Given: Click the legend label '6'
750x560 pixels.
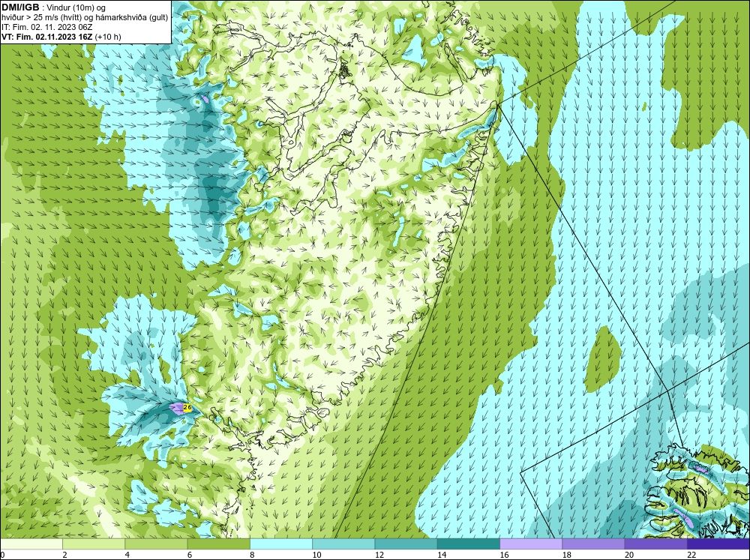Looking at the screenshot, I should (190, 555).
